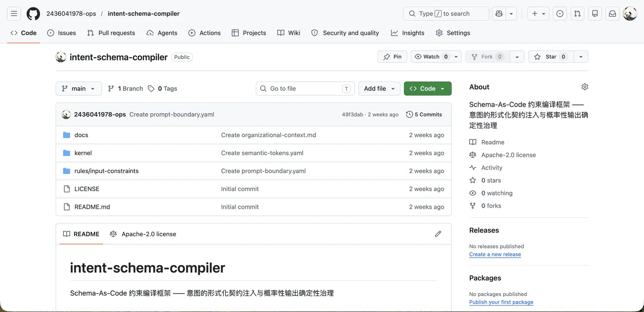Go to the GitHub homepage logo

(33, 14)
